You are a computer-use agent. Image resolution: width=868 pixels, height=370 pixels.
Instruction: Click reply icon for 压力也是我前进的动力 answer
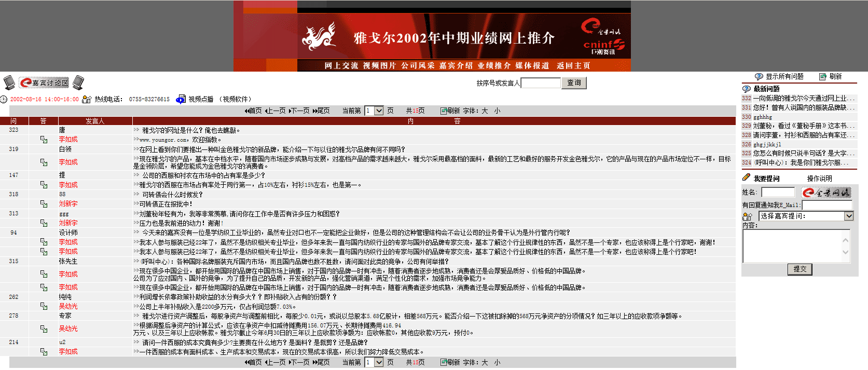pos(44,223)
